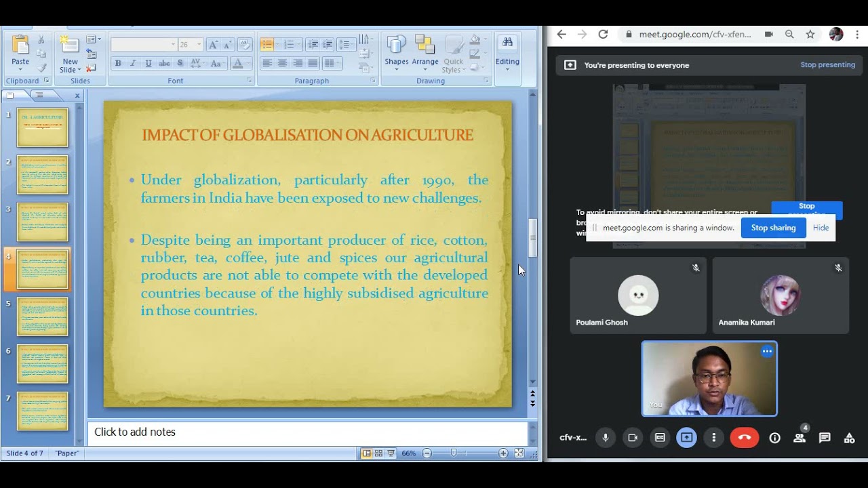Click the Editing binoculars icon
Viewport: 868px width, 488px height.
(x=507, y=44)
